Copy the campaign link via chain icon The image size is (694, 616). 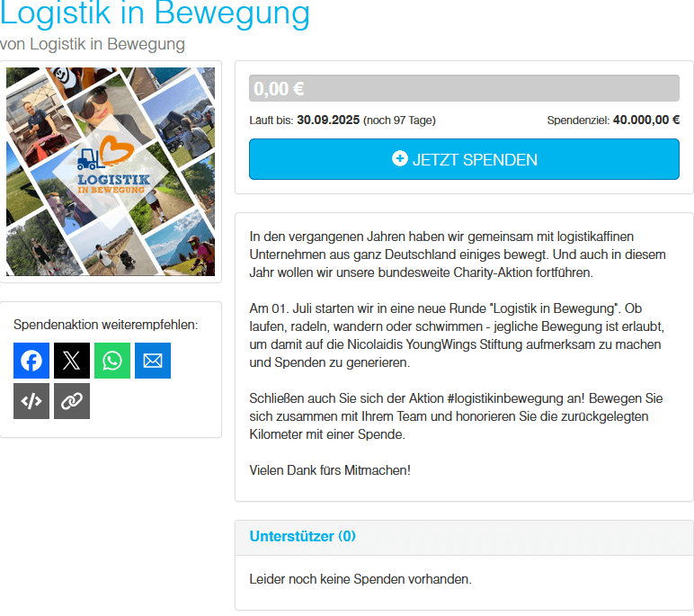tap(72, 401)
